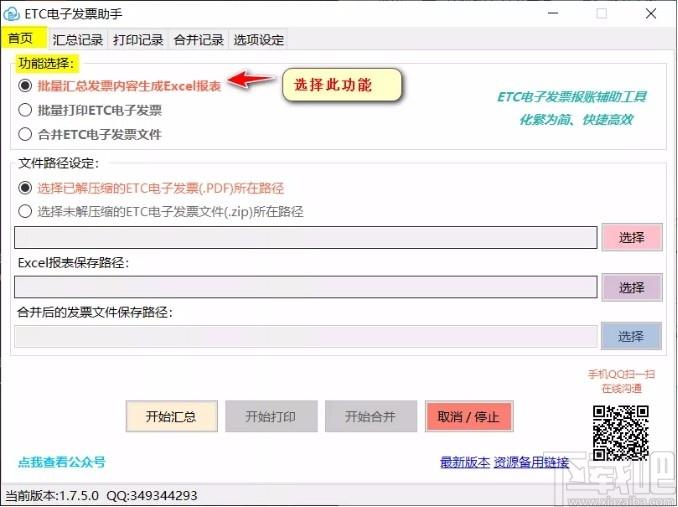
Task: Click the 开始合并 button
Action: click(371, 416)
